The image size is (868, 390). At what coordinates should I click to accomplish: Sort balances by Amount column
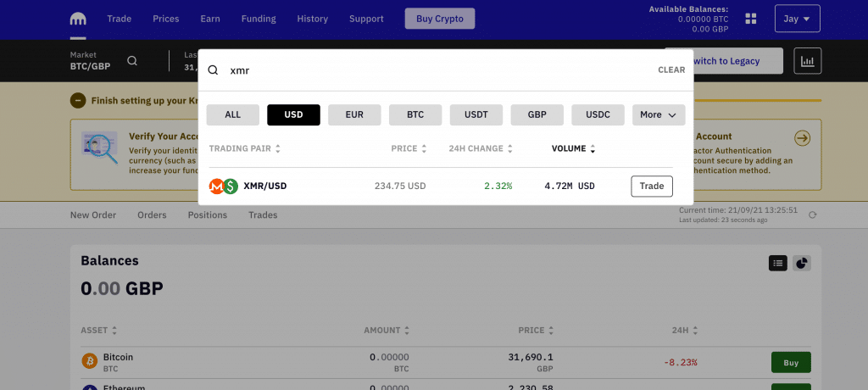tap(387, 330)
